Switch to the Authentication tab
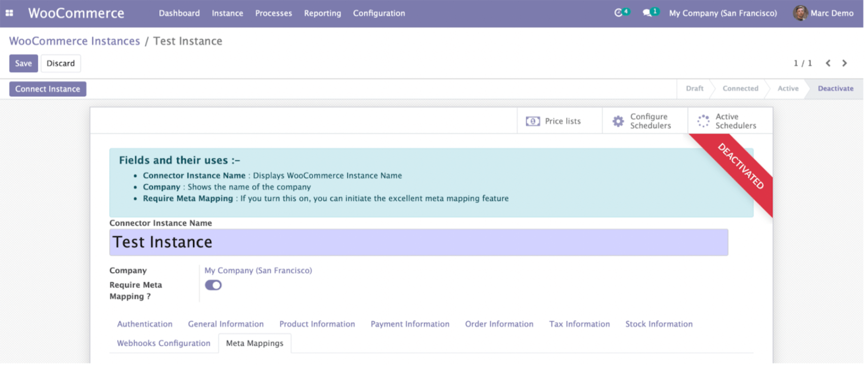 coord(145,324)
